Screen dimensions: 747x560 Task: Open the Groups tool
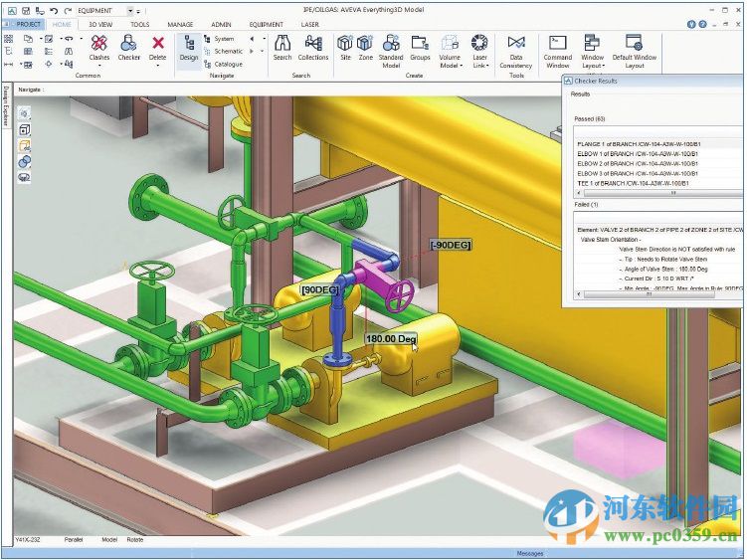(x=420, y=48)
